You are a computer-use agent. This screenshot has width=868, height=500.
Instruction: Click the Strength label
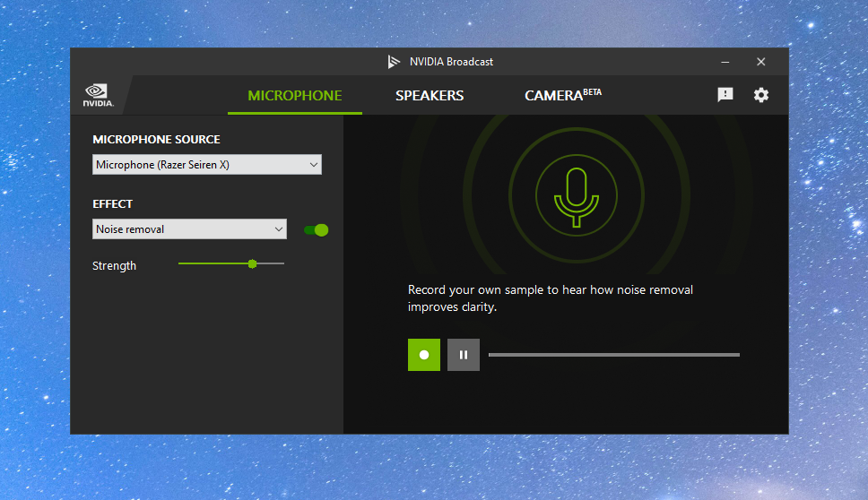tap(114, 266)
